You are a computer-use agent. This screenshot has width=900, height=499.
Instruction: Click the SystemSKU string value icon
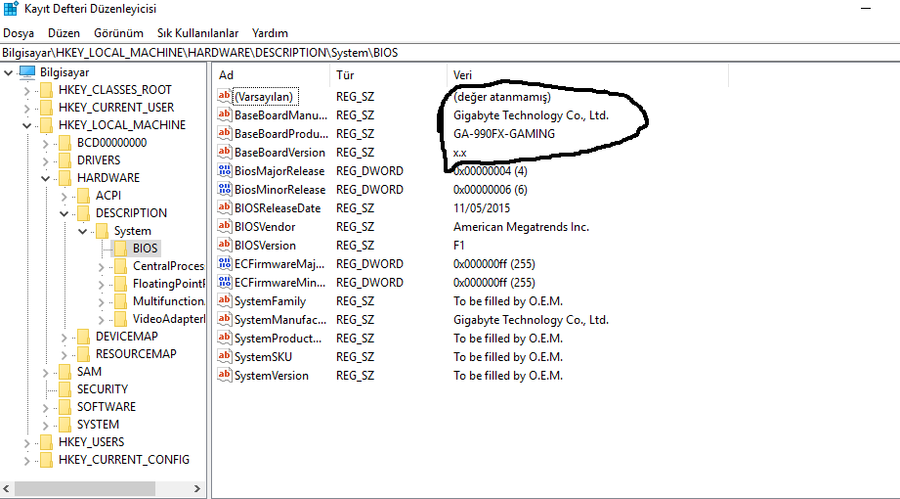point(224,357)
